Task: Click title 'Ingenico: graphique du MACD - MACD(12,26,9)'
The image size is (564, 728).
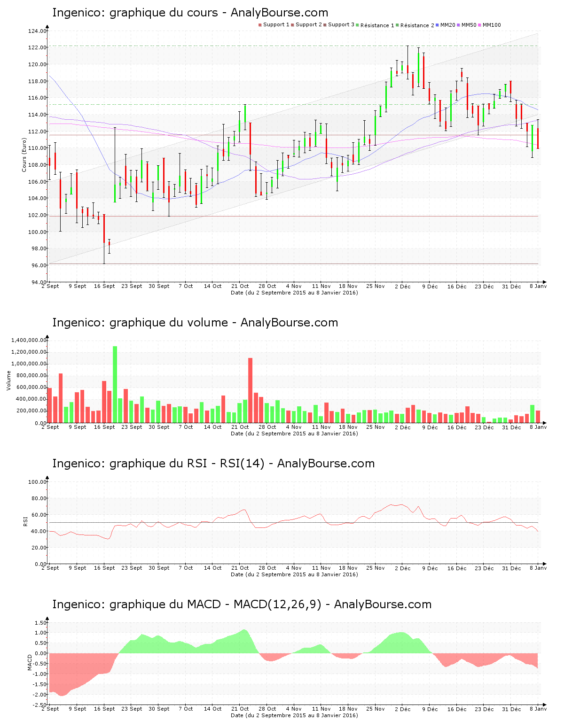Action: 187,604
